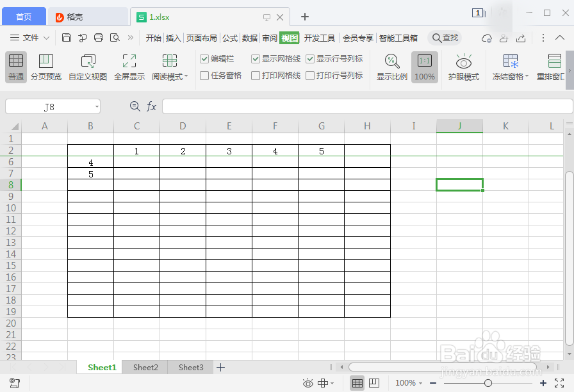Open the name box dropdown showing J8
This screenshot has height=392, width=574.
point(97,106)
